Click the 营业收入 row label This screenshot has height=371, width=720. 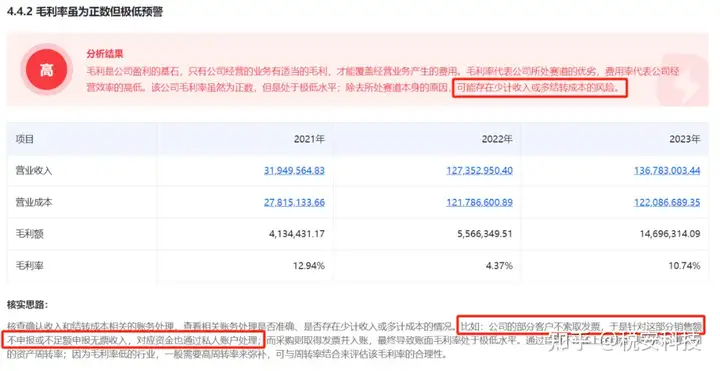pos(34,170)
